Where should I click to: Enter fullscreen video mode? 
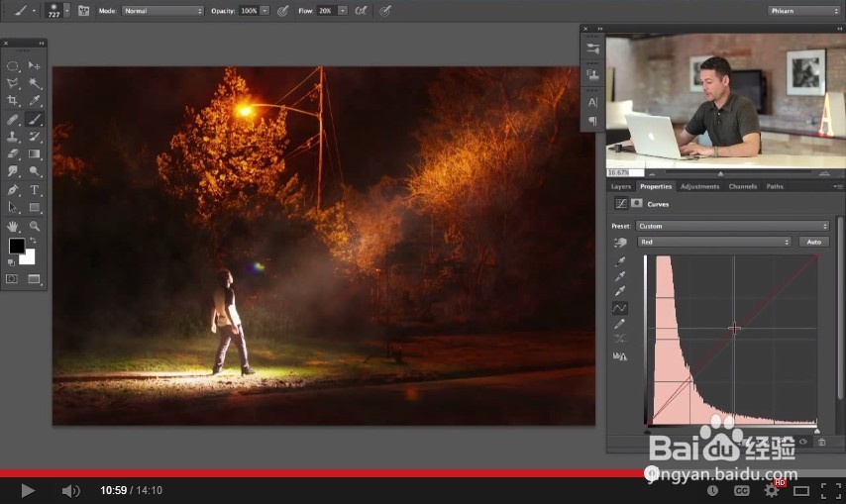tap(831, 490)
